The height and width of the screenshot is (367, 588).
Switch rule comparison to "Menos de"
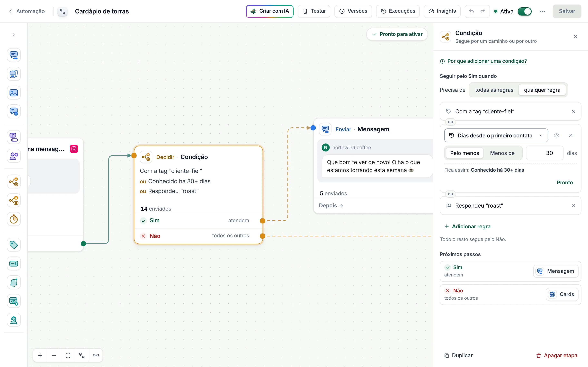click(x=502, y=153)
